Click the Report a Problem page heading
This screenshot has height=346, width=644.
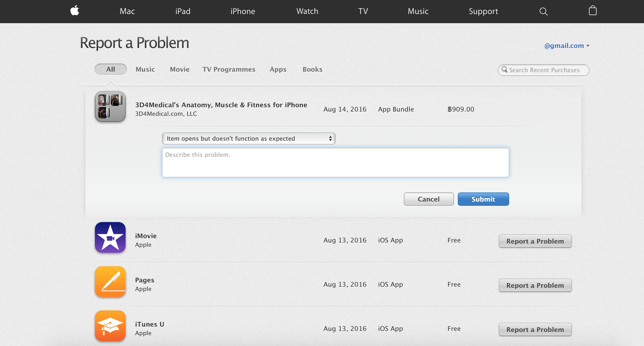click(134, 43)
